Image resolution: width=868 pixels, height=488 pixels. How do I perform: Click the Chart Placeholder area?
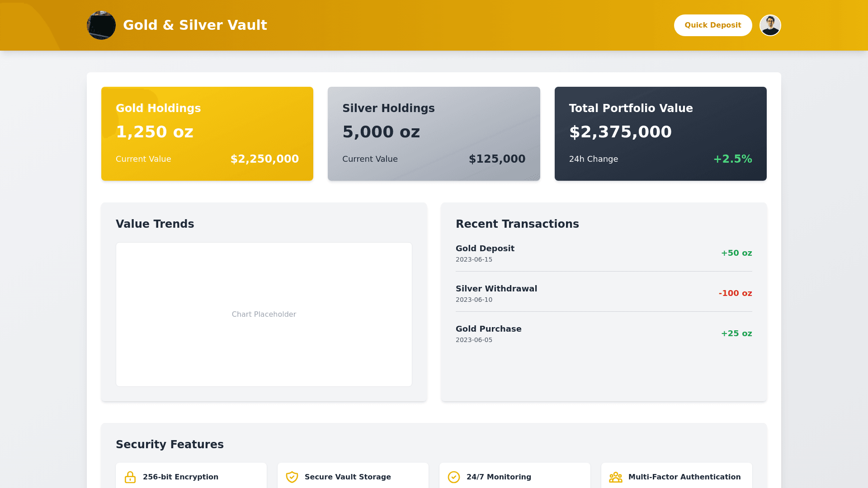pyautogui.click(x=264, y=314)
